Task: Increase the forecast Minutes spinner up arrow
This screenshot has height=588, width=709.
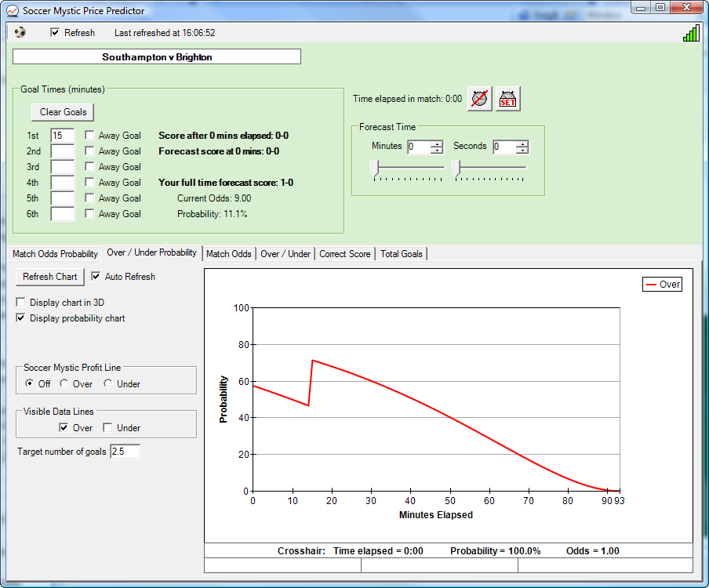Action: tap(437, 143)
